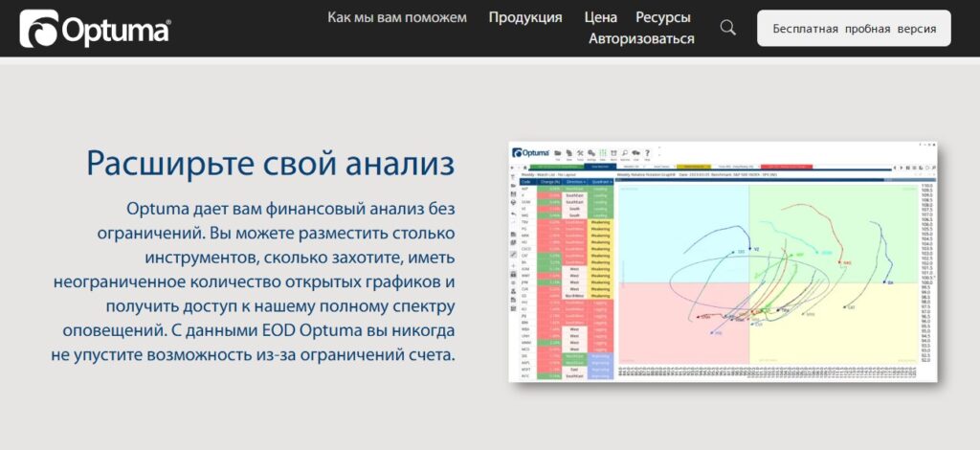Viewport: 980px width, 450px height.
Task: Open the 'Ресурсы' menu item
Action: click(663, 17)
